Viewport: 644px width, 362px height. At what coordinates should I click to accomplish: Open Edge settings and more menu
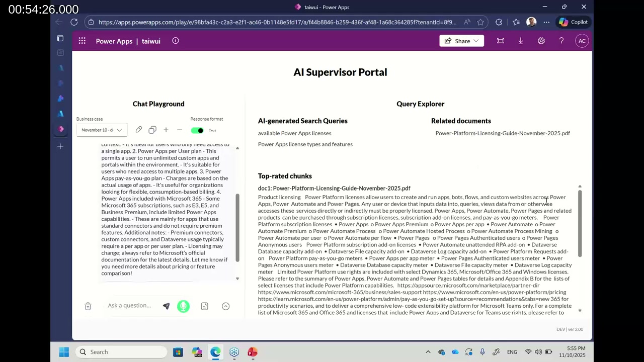546,22
